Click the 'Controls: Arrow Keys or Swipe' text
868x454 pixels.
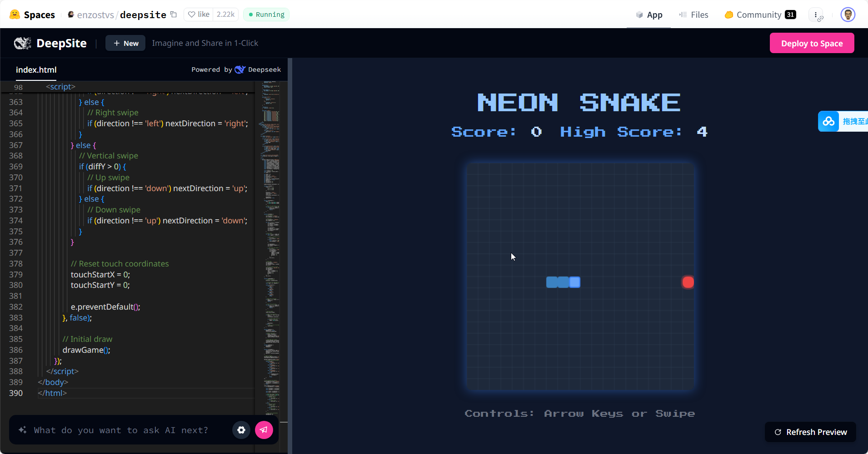coord(579,413)
